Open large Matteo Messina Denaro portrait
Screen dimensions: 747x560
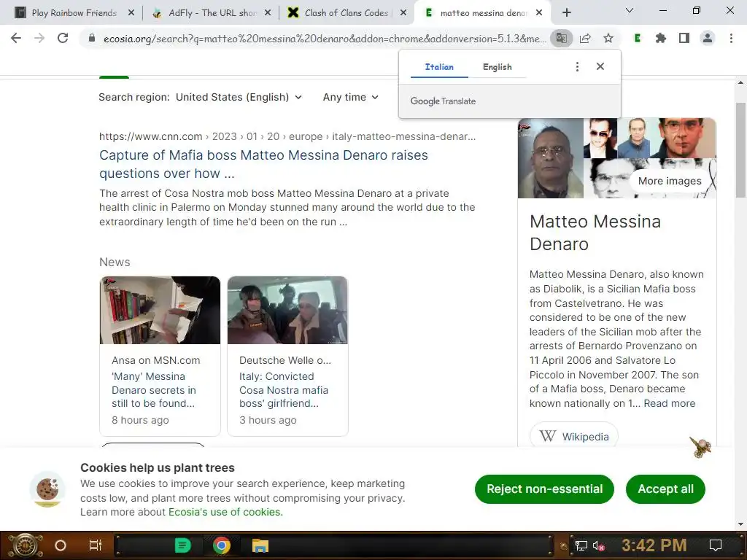pos(550,158)
